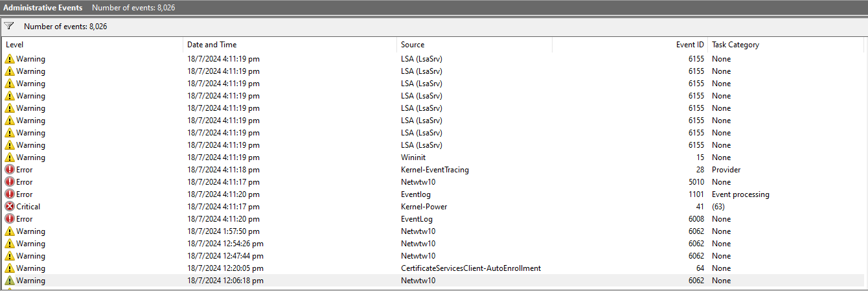The width and height of the screenshot is (868, 291).
Task: Click the error icon of event 1101 row
Action: (10, 194)
